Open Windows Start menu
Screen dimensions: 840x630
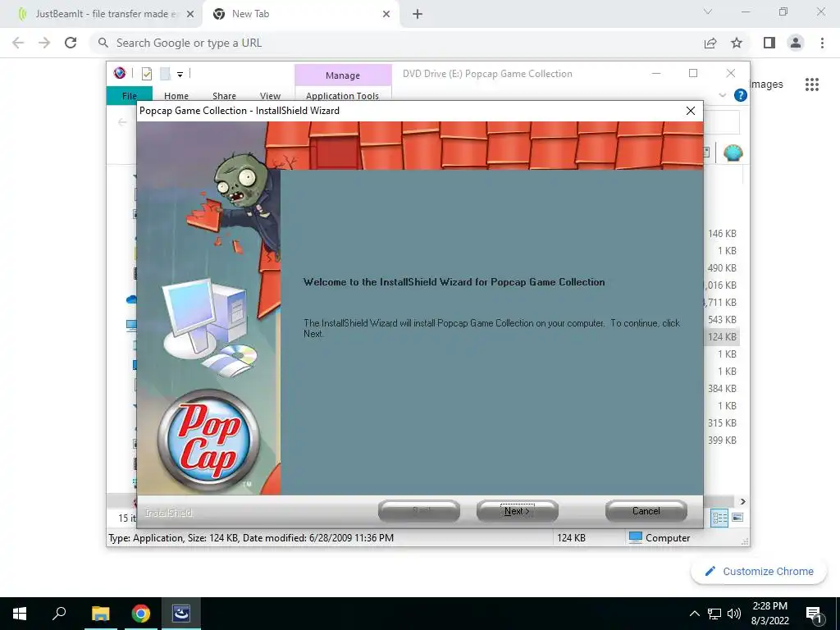(x=20, y=614)
